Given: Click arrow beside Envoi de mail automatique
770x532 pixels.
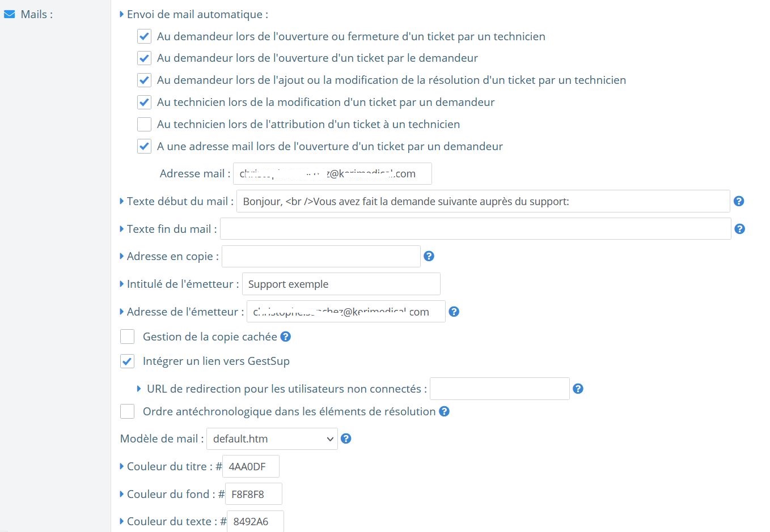Looking at the screenshot, I should (122, 14).
